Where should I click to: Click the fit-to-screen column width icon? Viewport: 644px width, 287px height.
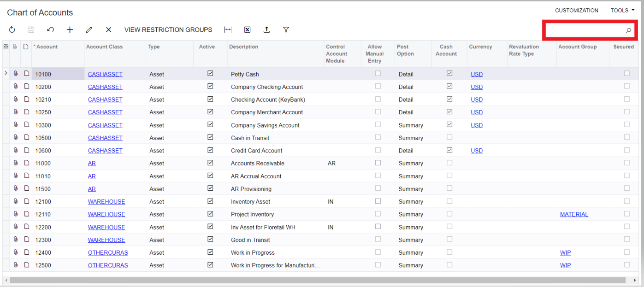point(228,29)
